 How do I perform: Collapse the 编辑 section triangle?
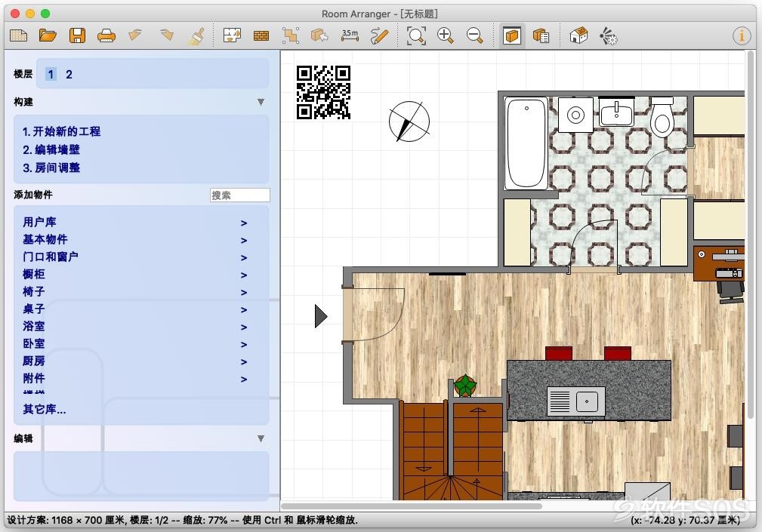(x=261, y=438)
